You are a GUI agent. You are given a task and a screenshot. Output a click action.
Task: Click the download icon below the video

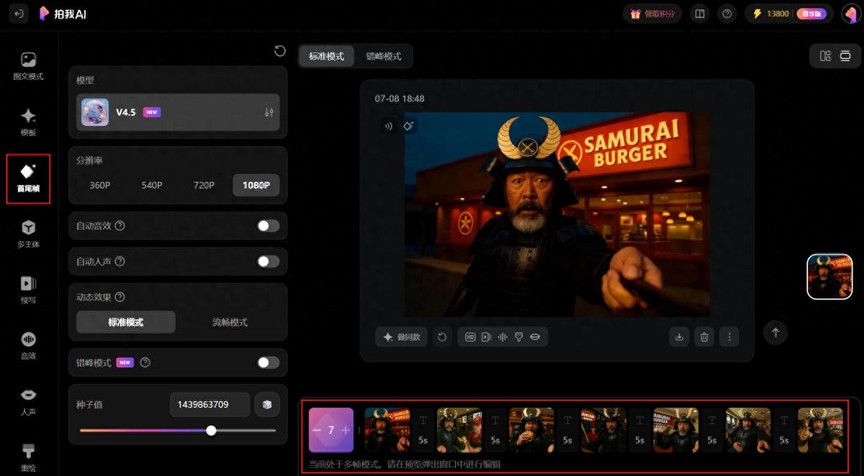point(679,337)
